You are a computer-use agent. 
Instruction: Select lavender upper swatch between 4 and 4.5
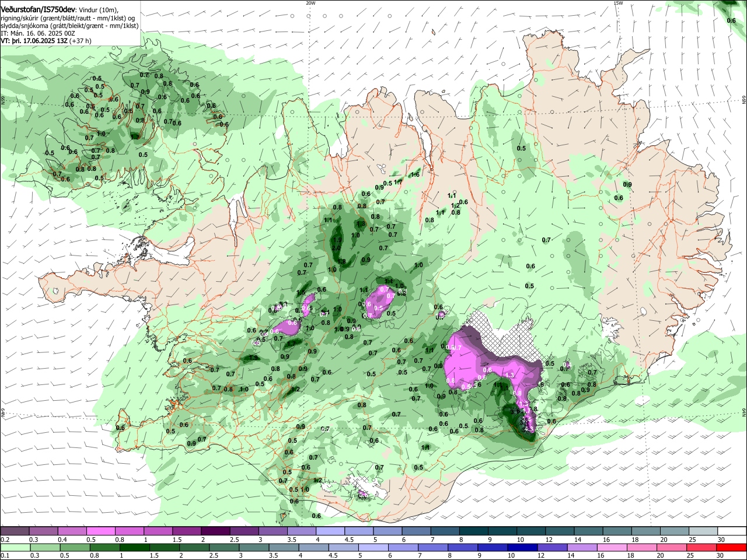click(x=330, y=531)
